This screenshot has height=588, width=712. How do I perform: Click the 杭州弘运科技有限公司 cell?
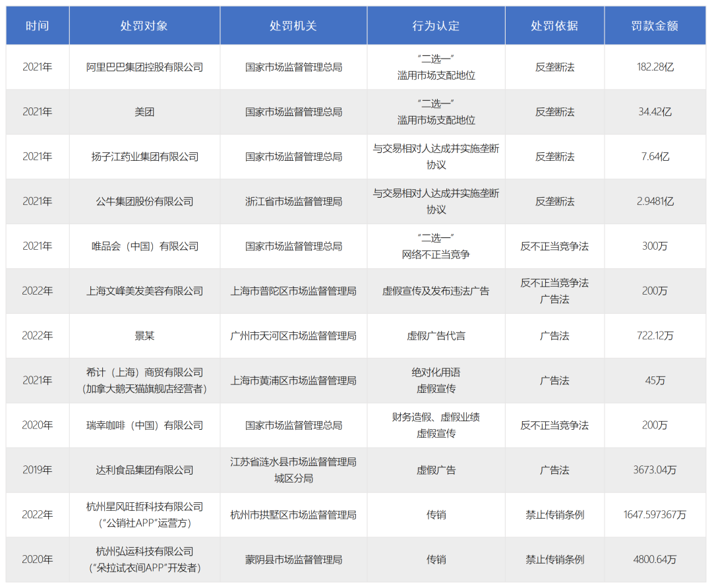144,560
